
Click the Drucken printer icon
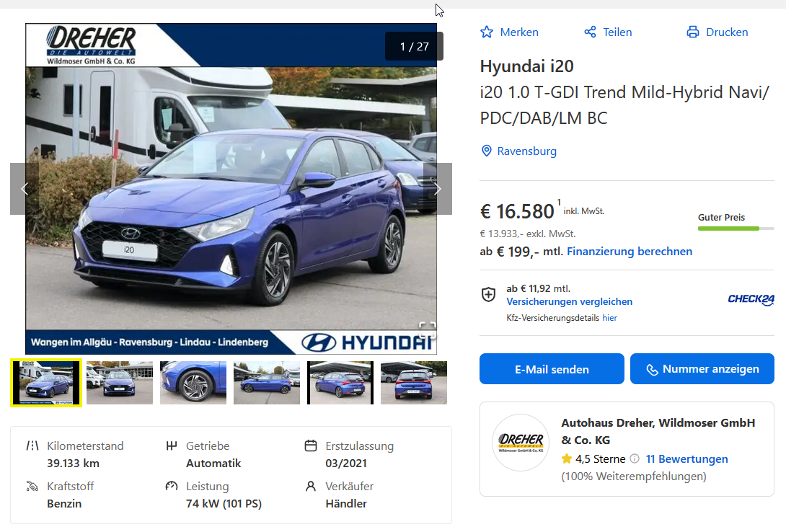693,32
